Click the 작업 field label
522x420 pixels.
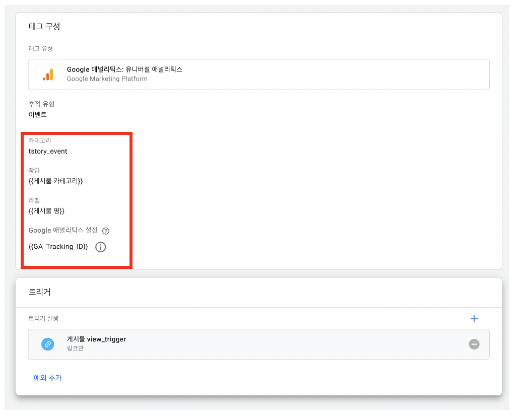[x=34, y=170]
